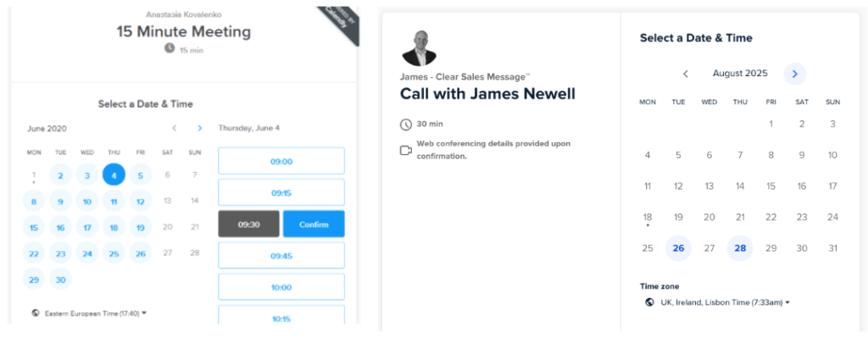Choose the 09:45 time slot
Image resolution: width=868 pixels, height=342 pixels.
pyautogui.click(x=281, y=256)
